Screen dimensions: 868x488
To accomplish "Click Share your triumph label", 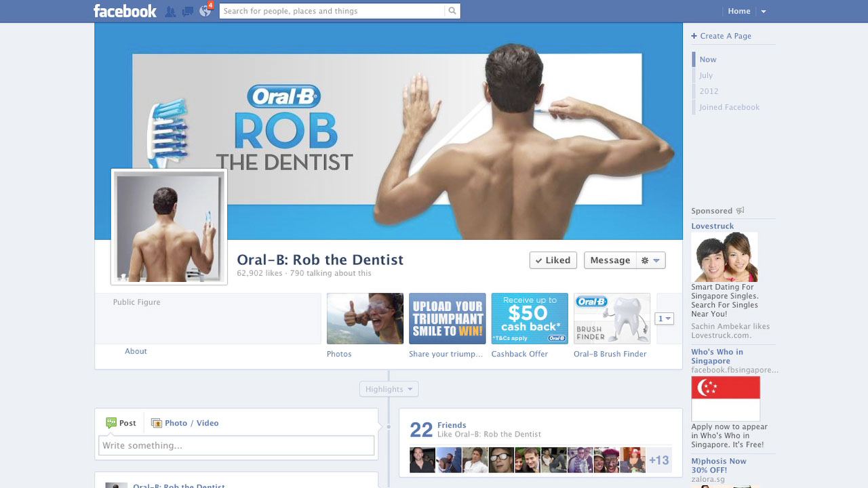I will (446, 354).
